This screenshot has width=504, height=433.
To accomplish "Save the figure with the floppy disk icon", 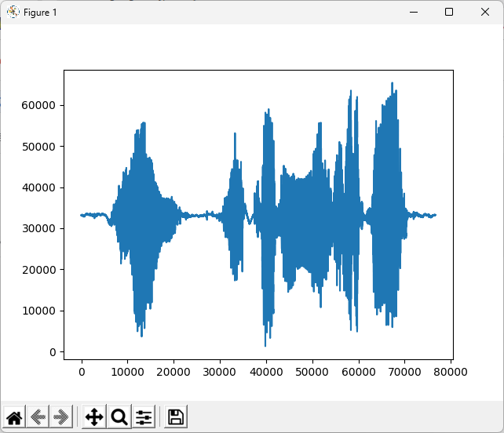I will 176,417.
